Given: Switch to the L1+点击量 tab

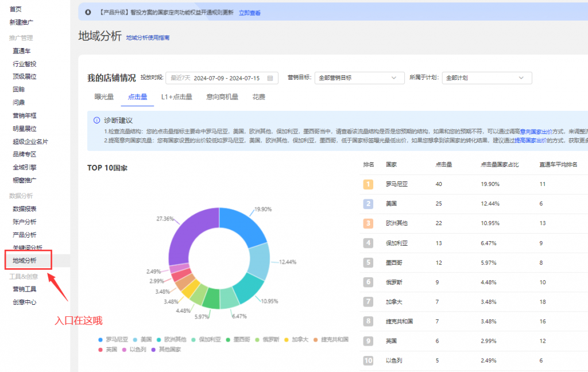Looking at the screenshot, I should [177, 97].
